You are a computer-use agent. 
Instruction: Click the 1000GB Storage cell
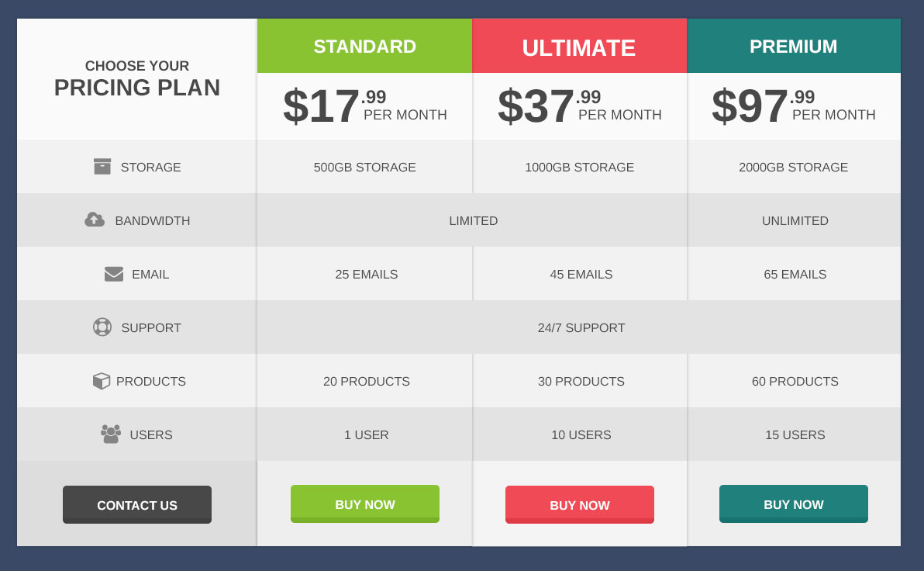pos(580,168)
